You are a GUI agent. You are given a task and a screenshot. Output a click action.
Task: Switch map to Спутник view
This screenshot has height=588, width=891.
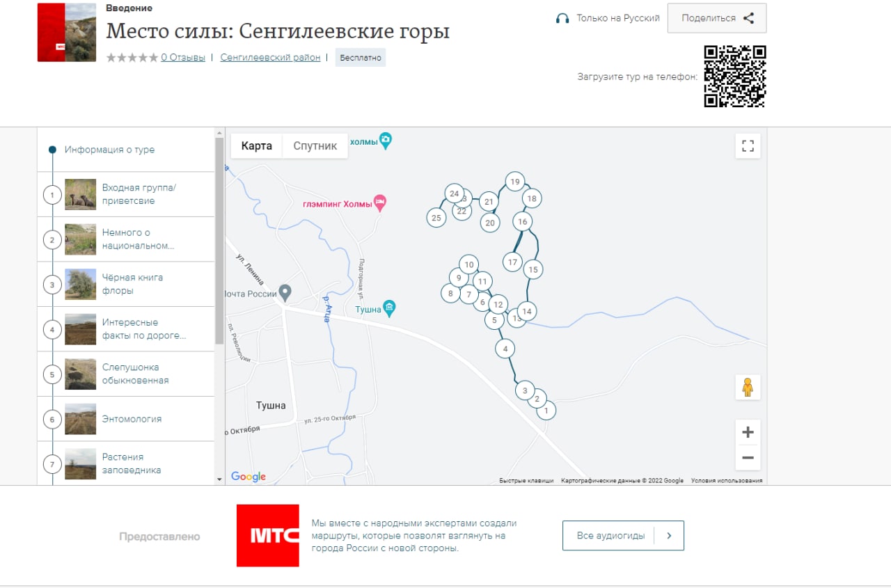tap(315, 146)
